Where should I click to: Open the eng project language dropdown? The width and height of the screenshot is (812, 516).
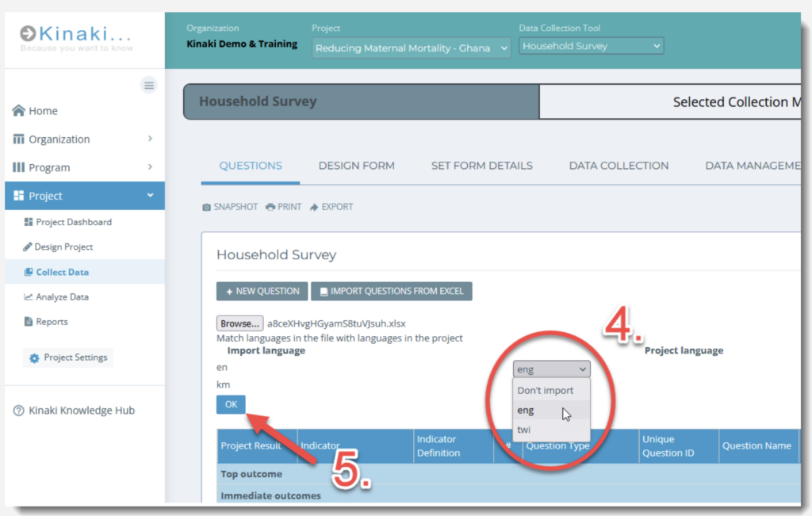[552, 369]
